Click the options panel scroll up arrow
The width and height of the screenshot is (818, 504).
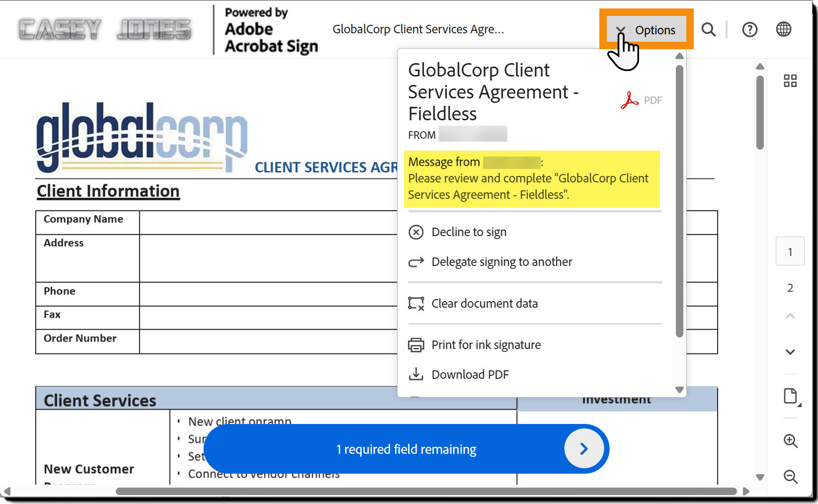pyautogui.click(x=680, y=56)
